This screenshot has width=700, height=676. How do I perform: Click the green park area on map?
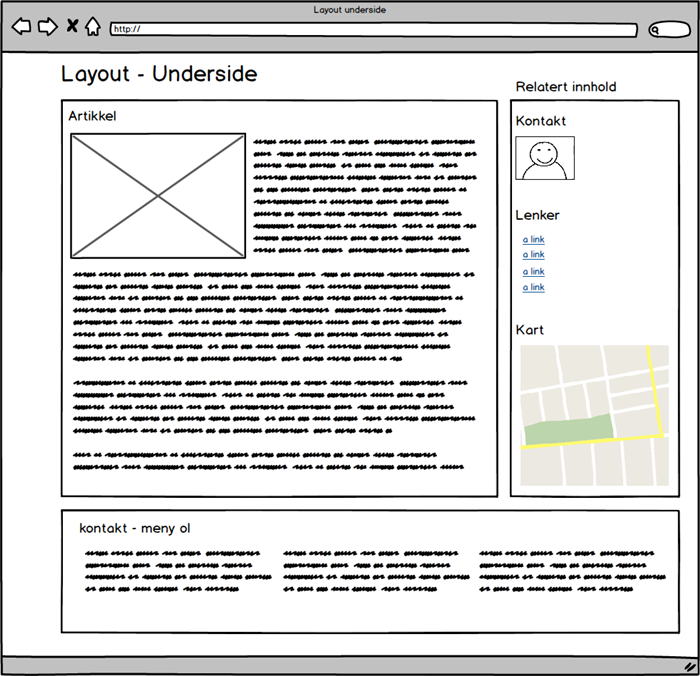coord(566,430)
